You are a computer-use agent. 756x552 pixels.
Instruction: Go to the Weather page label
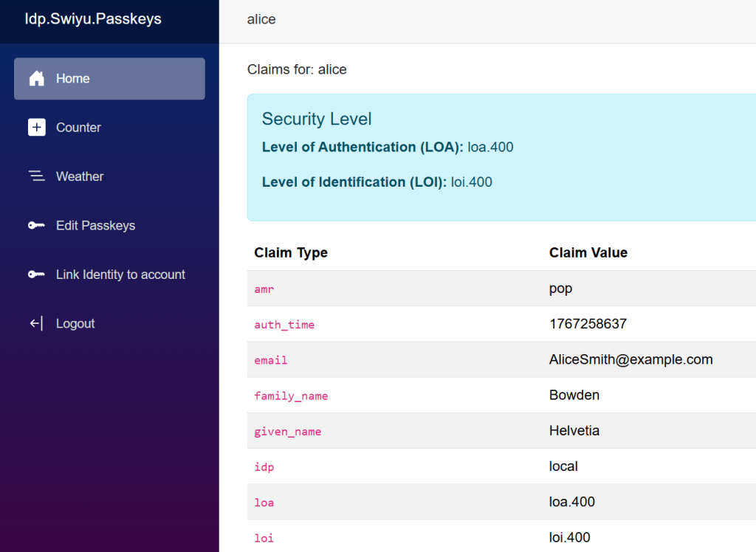80,176
